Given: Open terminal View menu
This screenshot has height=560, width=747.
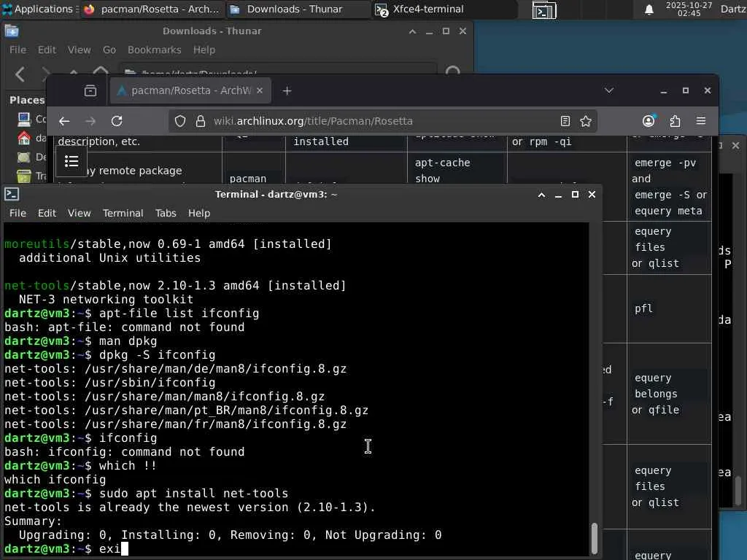Looking at the screenshot, I should pos(79,213).
